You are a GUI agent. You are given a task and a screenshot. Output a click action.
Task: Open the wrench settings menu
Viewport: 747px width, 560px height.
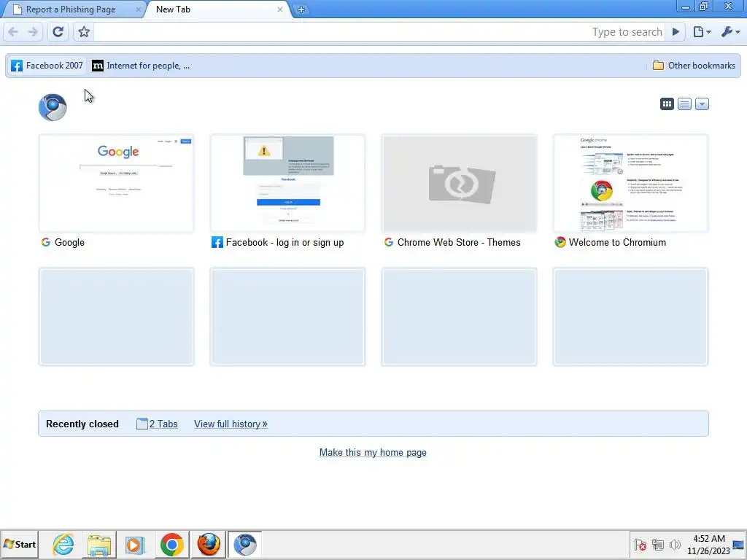(730, 32)
